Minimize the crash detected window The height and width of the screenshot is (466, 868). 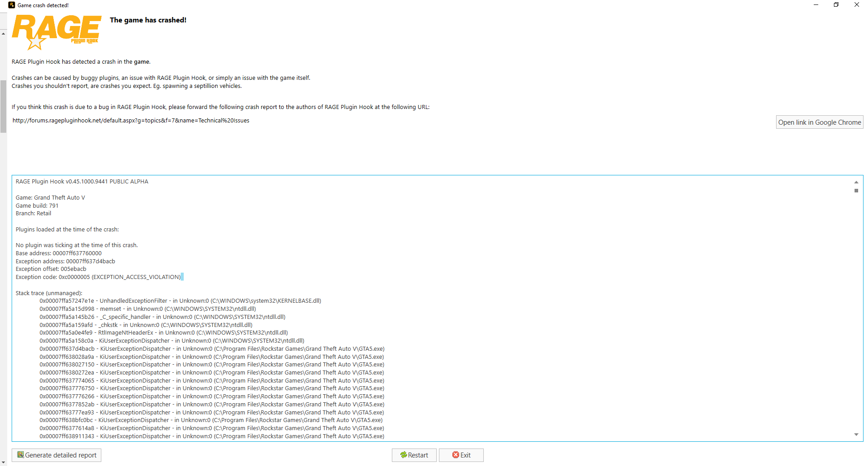coord(816,5)
